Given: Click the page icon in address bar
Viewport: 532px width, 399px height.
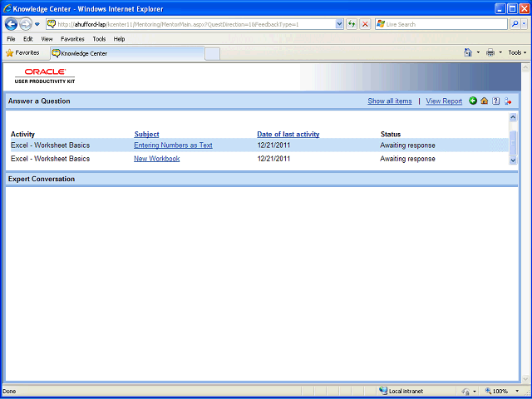Looking at the screenshot, I should (x=52, y=24).
